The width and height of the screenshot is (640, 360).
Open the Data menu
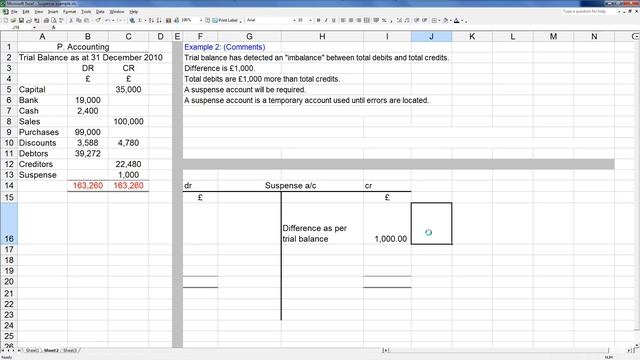click(x=100, y=11)
